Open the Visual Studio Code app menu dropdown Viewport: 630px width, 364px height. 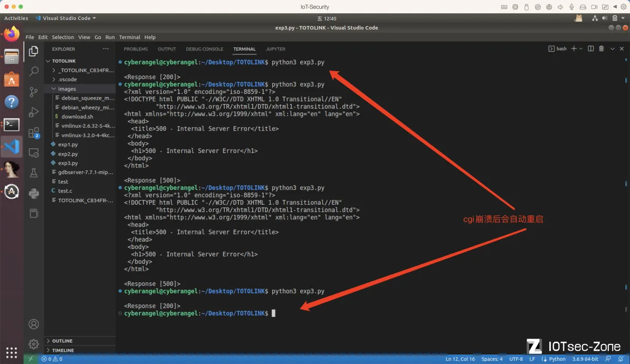[x=66, y=18]
